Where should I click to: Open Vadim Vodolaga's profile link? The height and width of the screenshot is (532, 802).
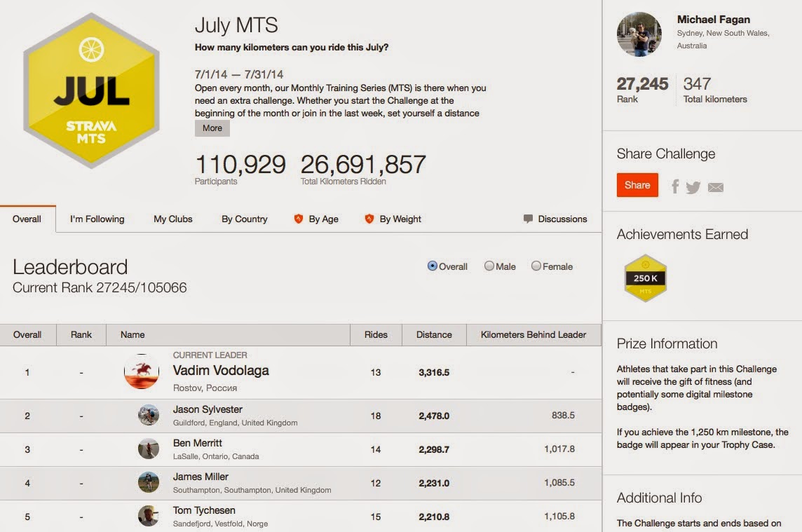[x=221, y=370]
